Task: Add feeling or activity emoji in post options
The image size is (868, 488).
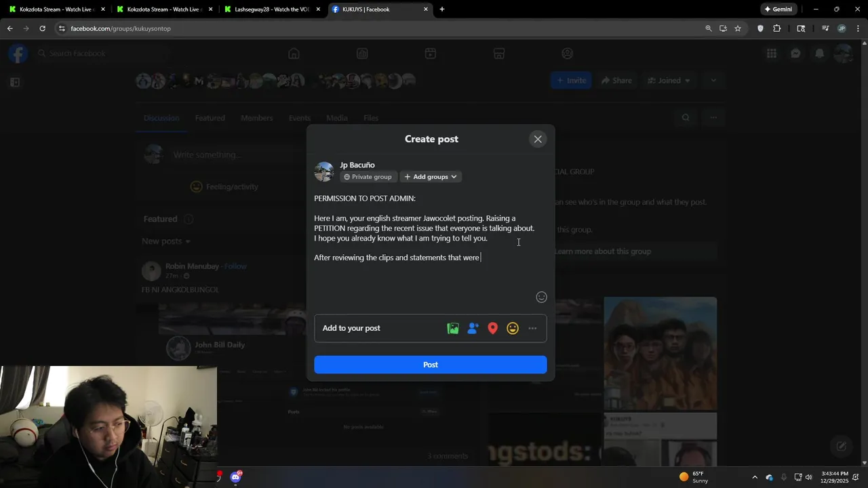Action: [513, 328]
